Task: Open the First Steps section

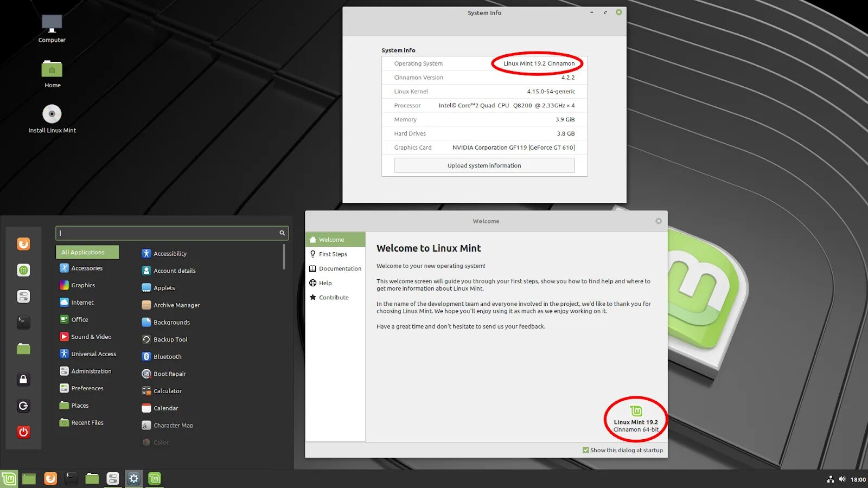Action: 335,254
